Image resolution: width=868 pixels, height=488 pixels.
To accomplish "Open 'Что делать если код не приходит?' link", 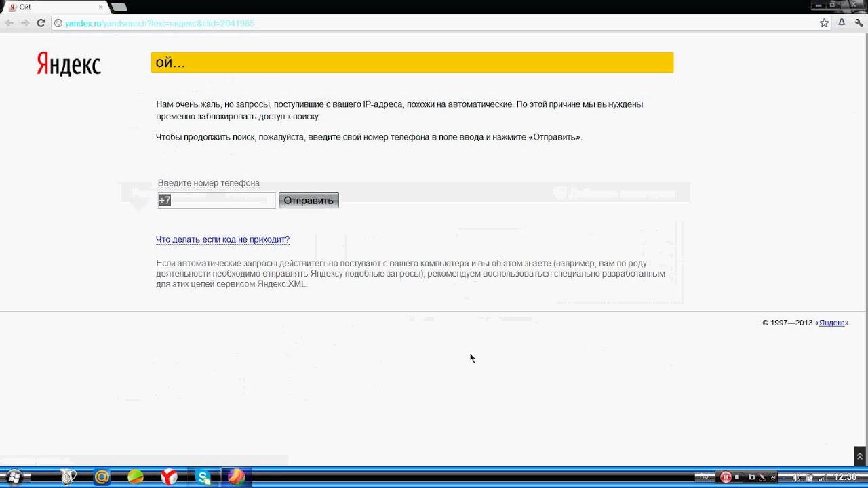I will (222, 239).
